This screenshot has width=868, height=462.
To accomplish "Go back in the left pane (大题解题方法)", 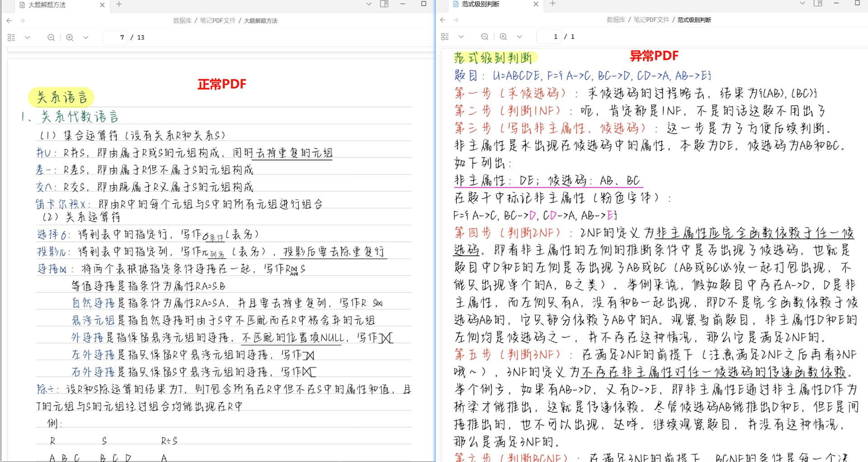I will [9, 21].
